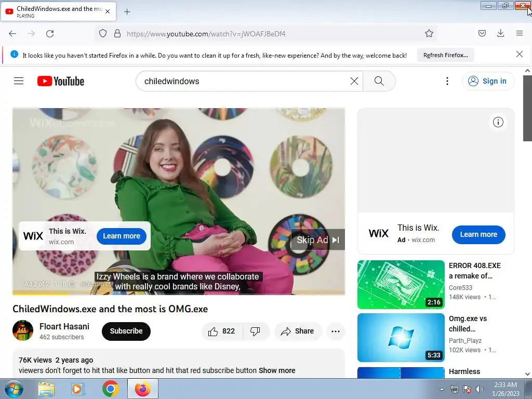Open Floart Hasani channel name link
The width and height of the screenshot is (532, 399).
[x=64, y=326]
